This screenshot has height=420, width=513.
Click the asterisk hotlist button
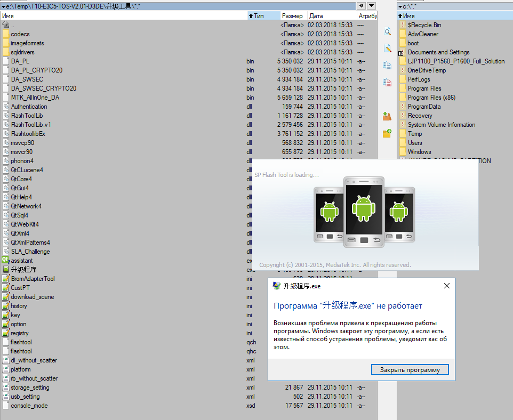click(361, 5)
